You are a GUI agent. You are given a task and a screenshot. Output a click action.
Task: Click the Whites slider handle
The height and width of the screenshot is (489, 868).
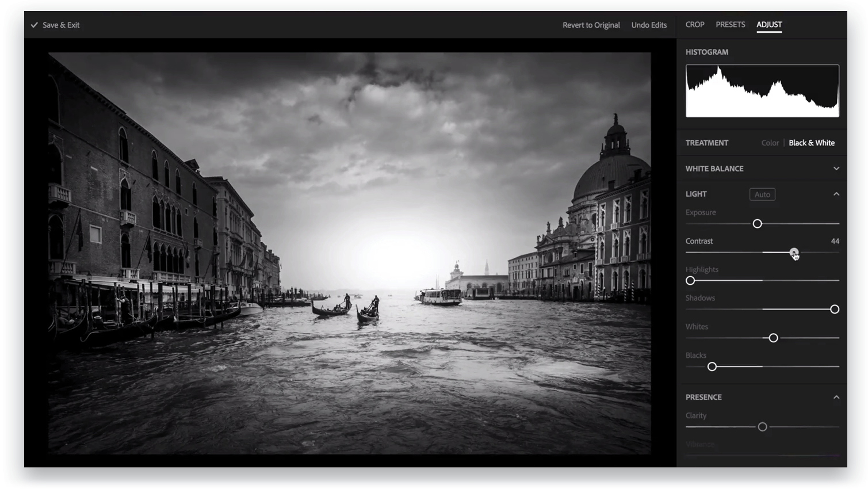(x=773, y=338)
